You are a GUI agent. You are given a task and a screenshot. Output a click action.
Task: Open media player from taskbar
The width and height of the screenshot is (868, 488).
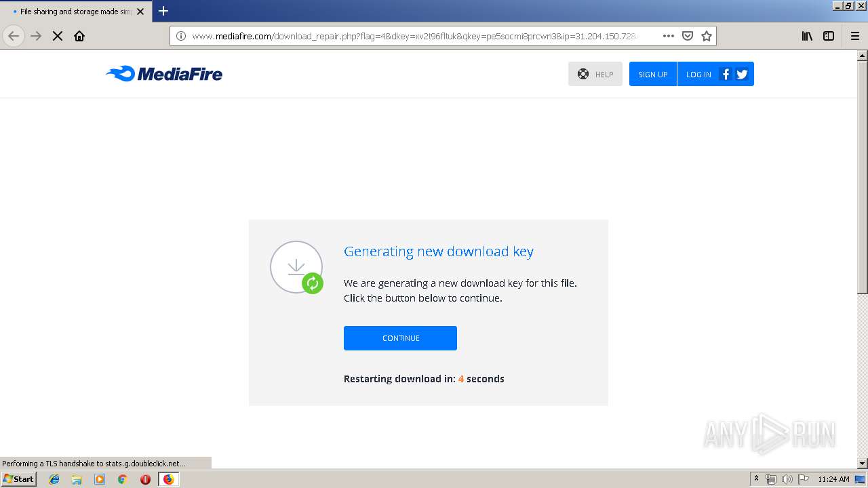click(x=100, y=479)
